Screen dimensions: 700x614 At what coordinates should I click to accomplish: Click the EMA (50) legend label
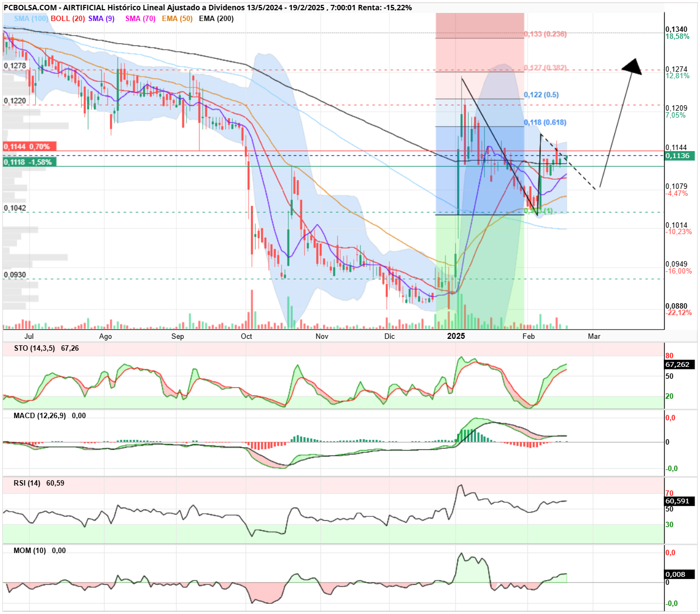click(x=177, y=18)
